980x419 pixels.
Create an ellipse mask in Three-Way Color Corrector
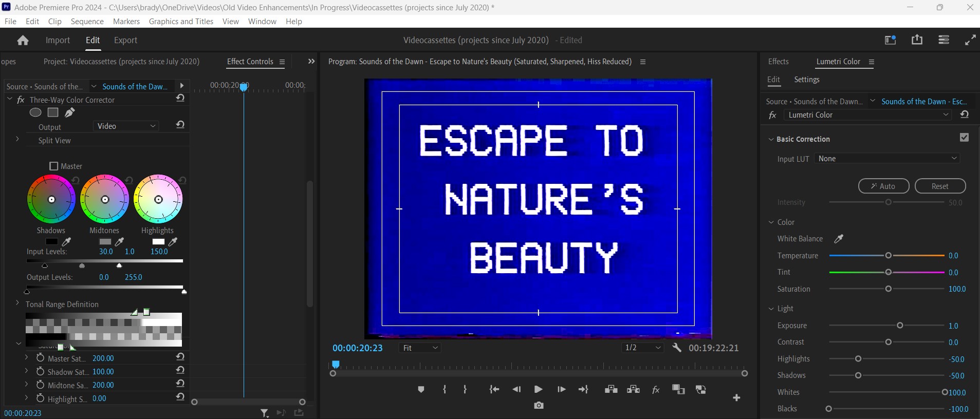pos(35,112)
